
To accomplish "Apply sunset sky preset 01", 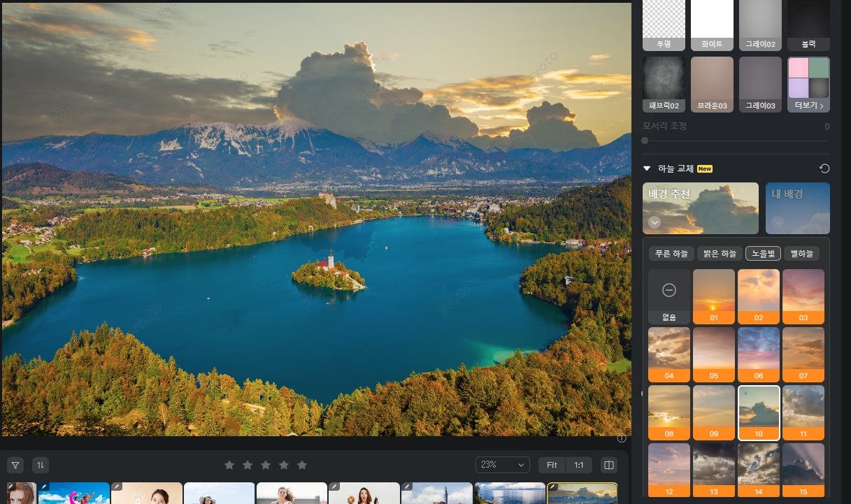I will [x=714, y=296].
